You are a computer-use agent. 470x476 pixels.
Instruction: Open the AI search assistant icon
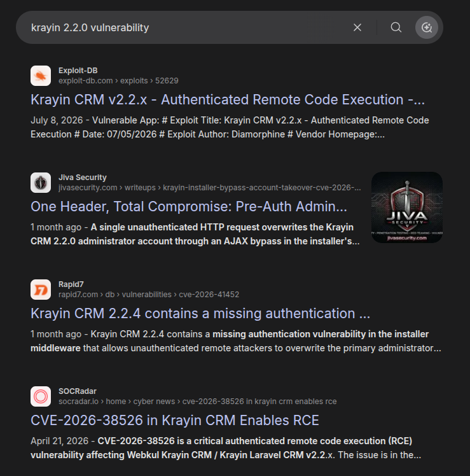426,27
